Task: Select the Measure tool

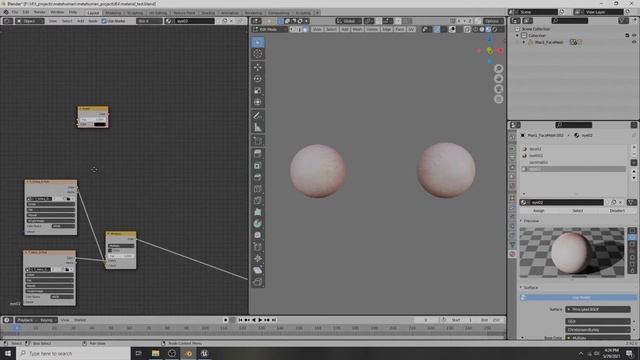Action: point(258,127)
